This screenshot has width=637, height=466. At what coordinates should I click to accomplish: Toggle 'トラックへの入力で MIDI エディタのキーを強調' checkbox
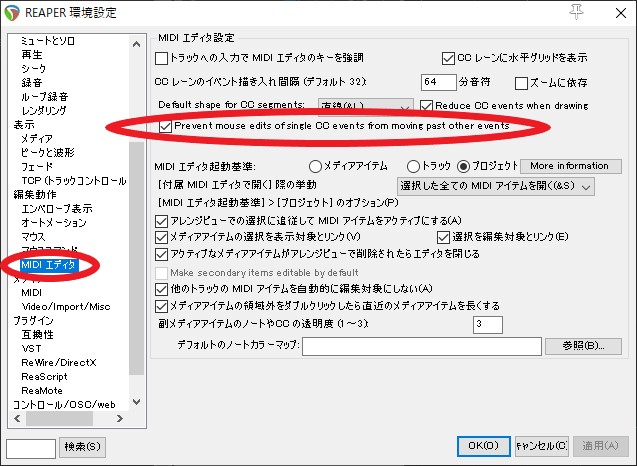tap(161, 59)
